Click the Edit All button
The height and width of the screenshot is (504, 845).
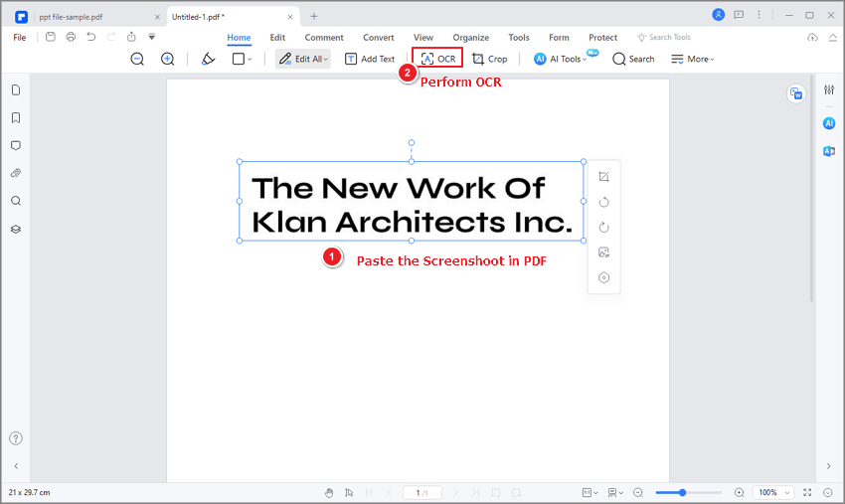303,59
